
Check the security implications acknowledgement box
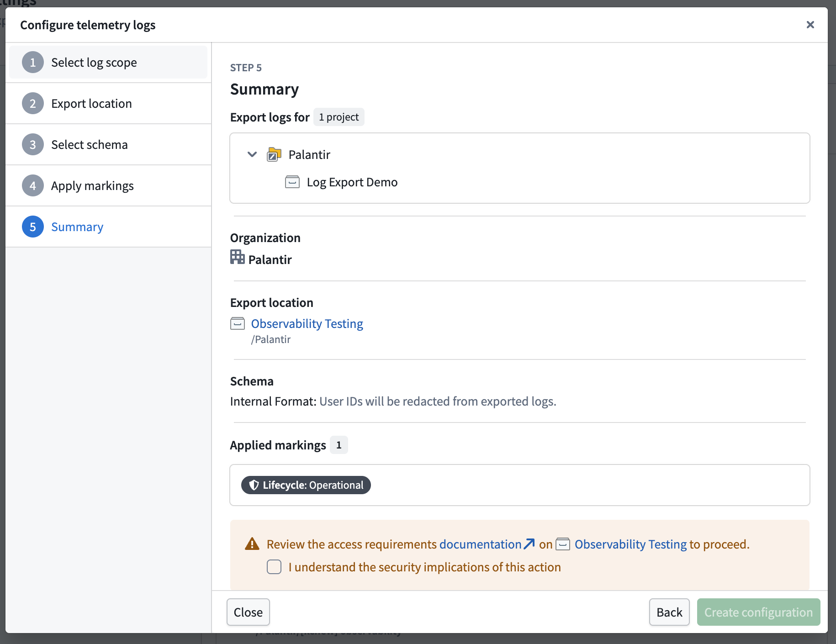pos(274,567)
